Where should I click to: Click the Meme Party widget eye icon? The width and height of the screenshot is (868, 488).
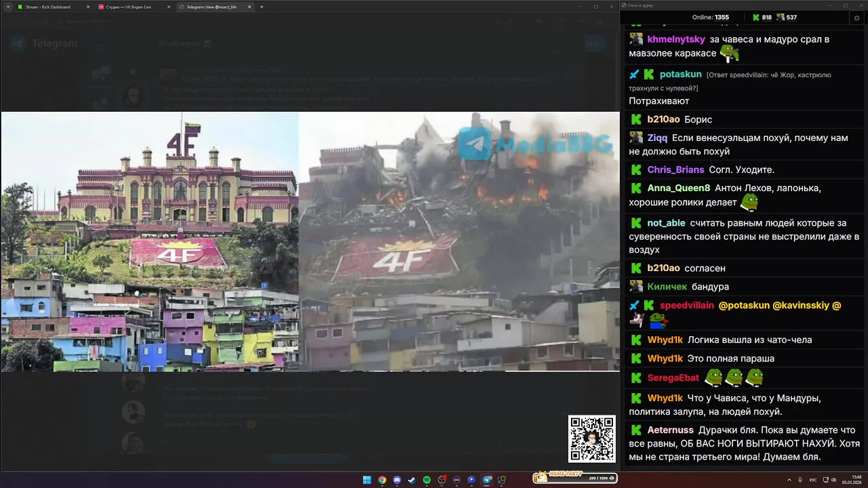(612, 478)
